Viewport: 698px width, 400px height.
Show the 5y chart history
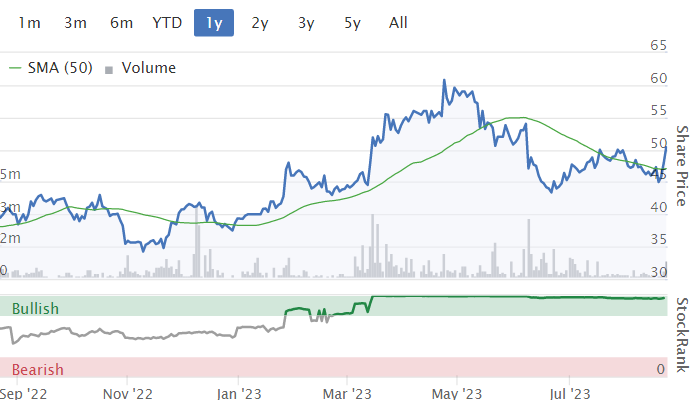(352, 22)
